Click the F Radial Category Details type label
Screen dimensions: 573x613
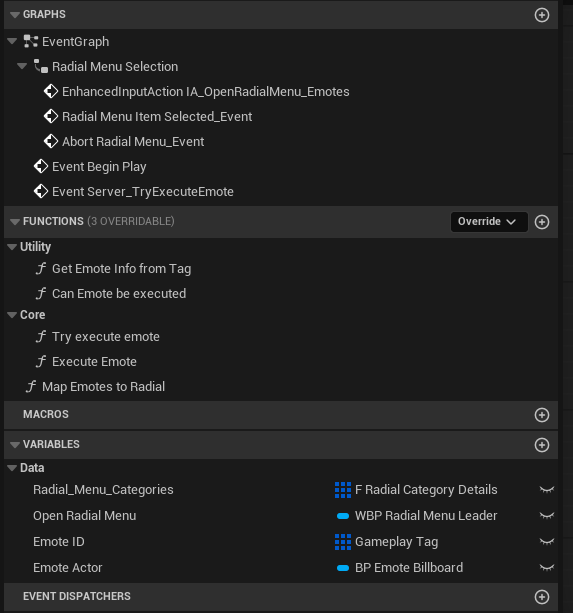pyautogui.click(x=426, y=490)
